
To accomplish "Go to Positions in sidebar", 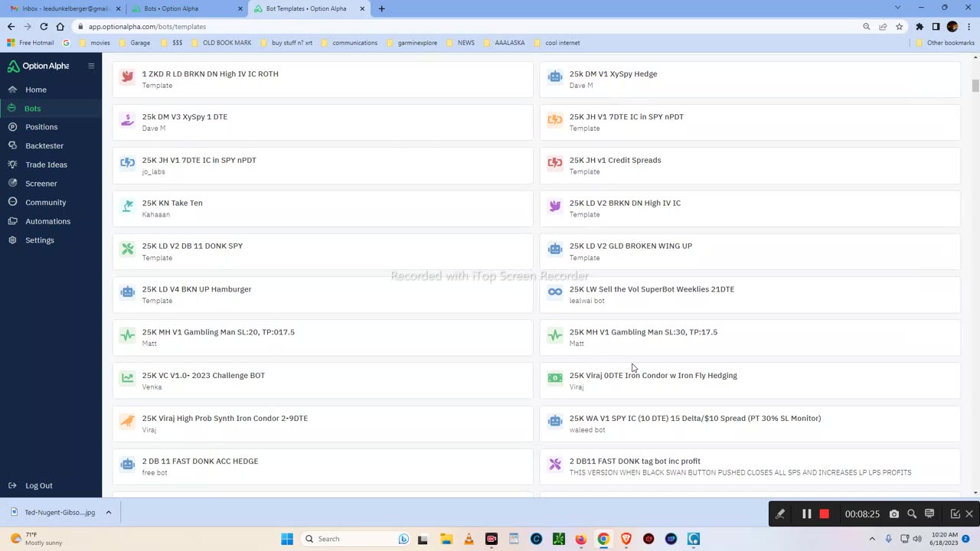I will (41, 127).
